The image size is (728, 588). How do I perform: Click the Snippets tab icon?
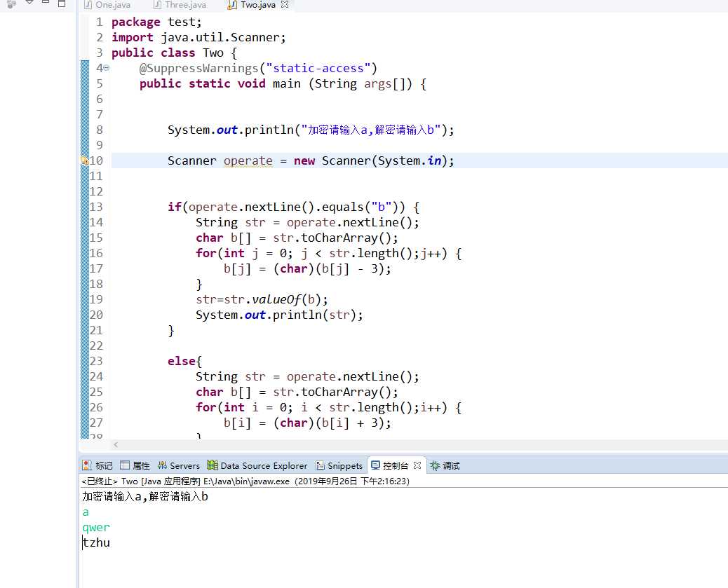[320, 465]
